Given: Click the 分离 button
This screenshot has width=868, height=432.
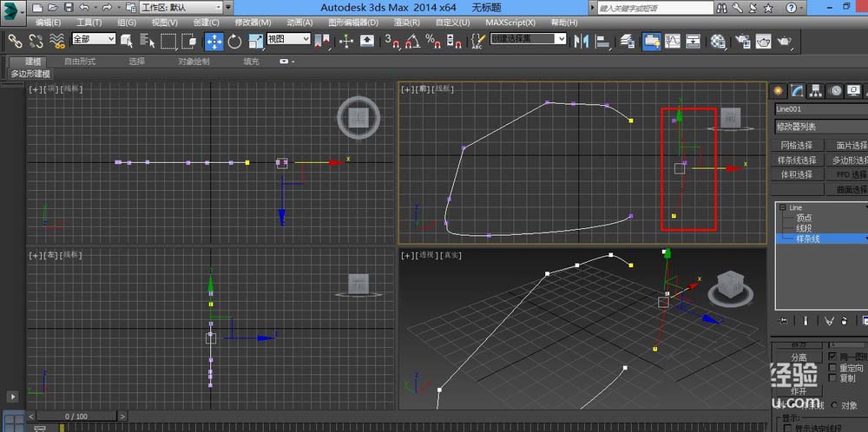Looking at the screenshot, I should click(798, 357).
